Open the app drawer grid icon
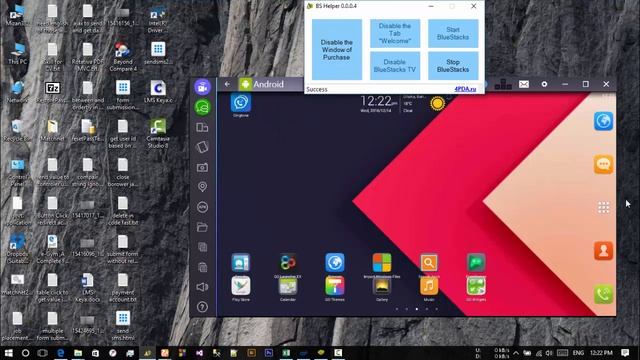640x360 pixels. click(x=604, y=207)
